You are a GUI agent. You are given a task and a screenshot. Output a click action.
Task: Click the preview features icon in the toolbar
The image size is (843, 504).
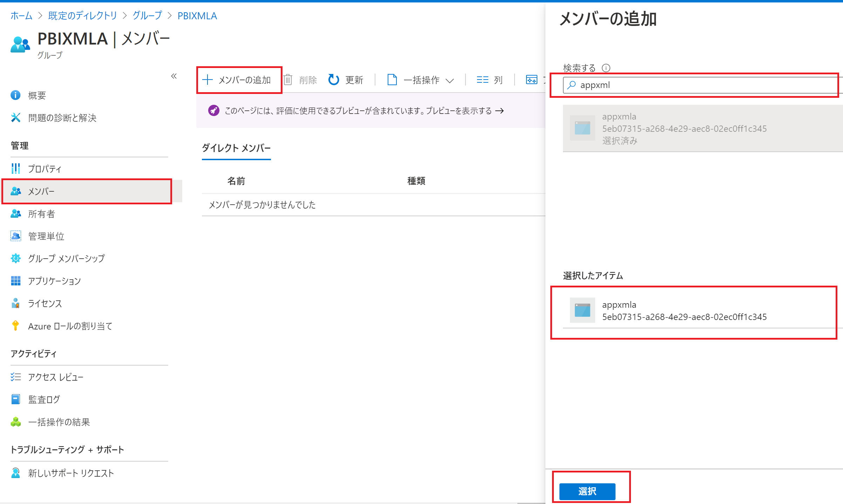pos(531,80)
